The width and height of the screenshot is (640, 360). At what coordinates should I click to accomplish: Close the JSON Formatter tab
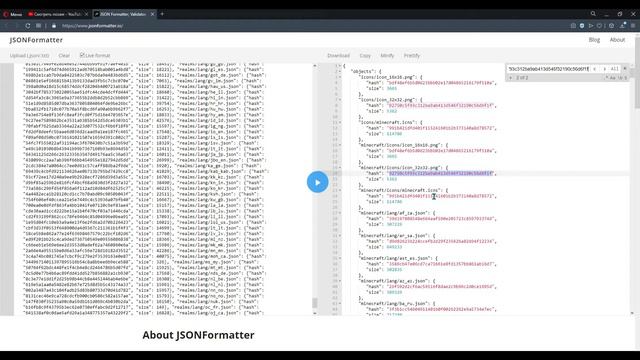[x=153, y=14]
